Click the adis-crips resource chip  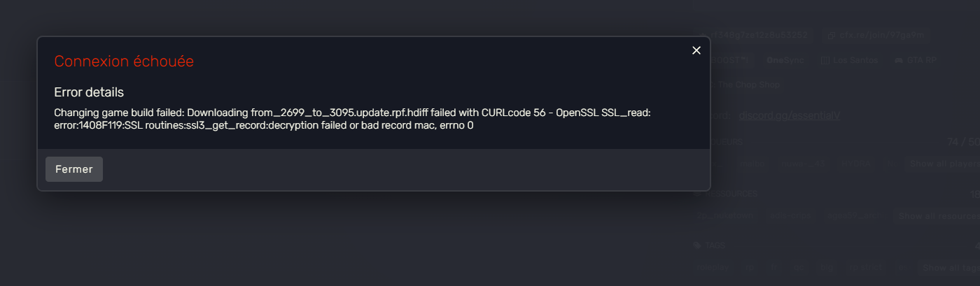(791, 216)
